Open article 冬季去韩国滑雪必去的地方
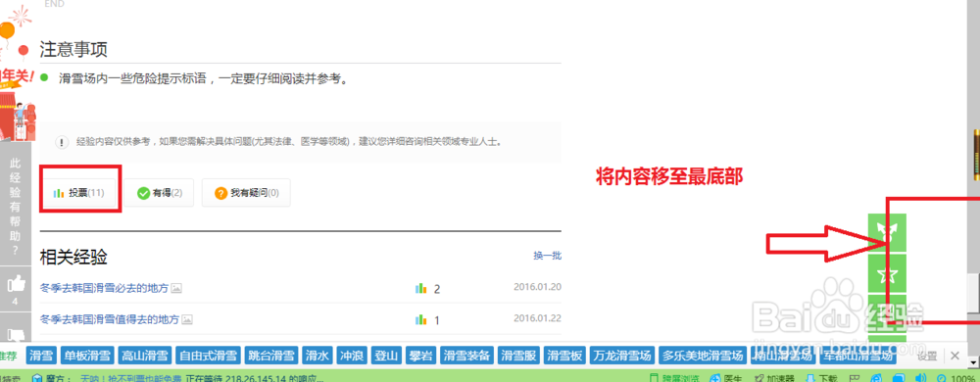Viewport: 980px width, 382px height. point(105,288)
